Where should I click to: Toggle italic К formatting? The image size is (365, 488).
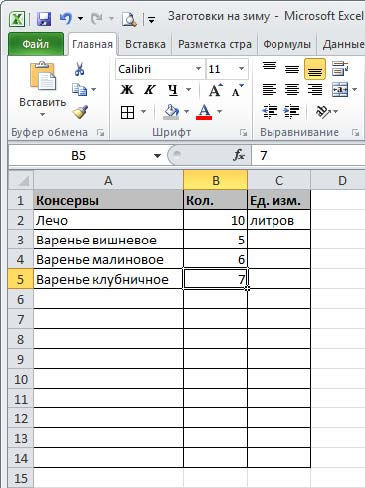(x=149, y=89)
